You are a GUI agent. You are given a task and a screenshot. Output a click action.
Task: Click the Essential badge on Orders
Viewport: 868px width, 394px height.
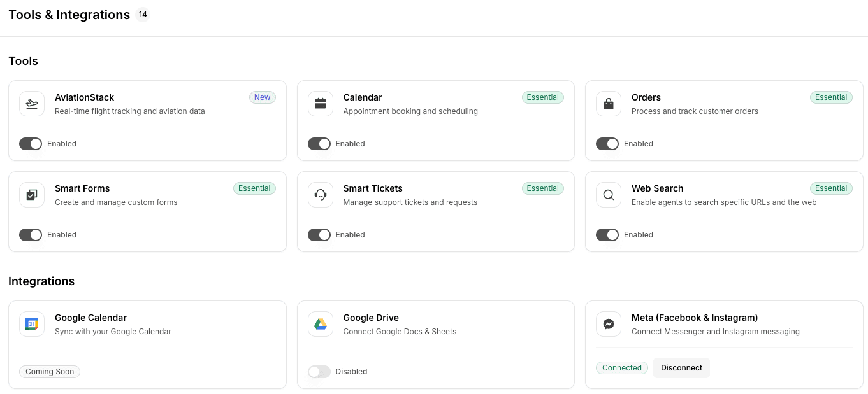[831, 97]
